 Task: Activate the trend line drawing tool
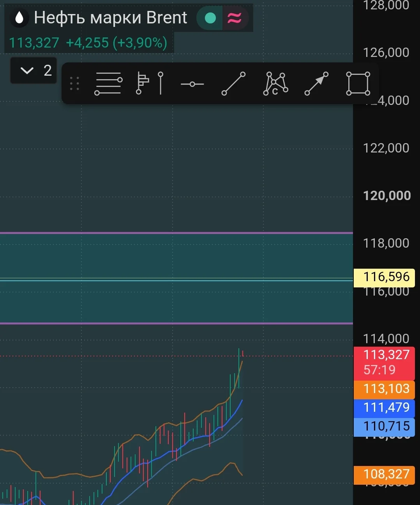coord(233,83)
